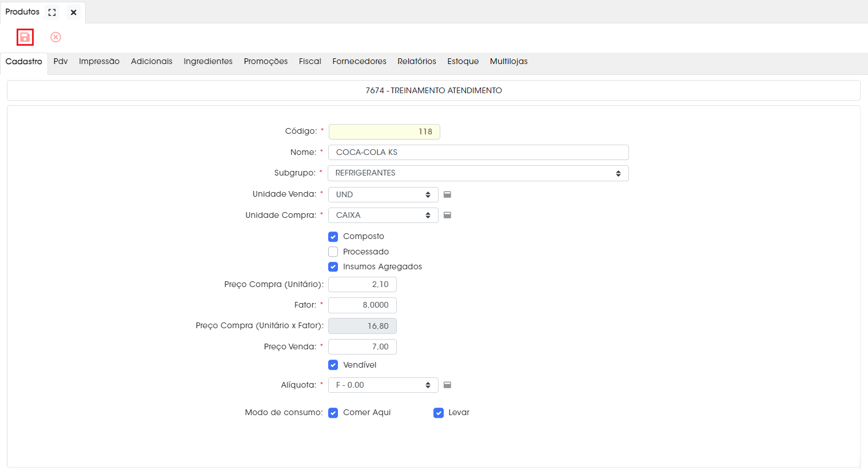Click the Código field with 118

coord(384,132)
